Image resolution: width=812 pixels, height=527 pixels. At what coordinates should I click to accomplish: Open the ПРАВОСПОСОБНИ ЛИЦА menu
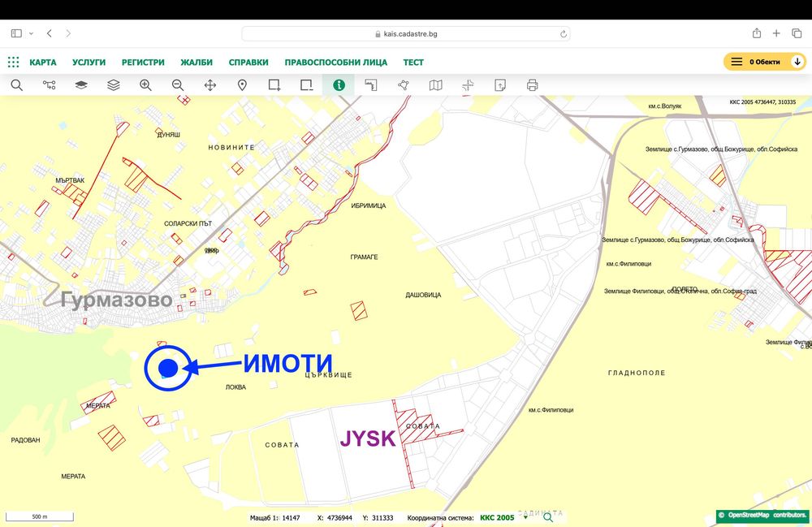tap(335, 63)
